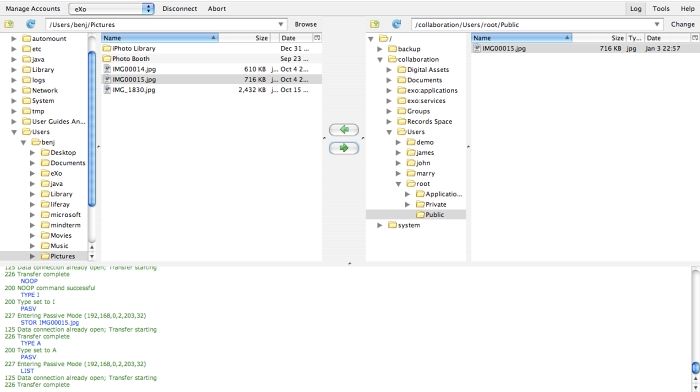Click the Change button
Viewport: 700px width, 392px height.
(x=683, y=24)
